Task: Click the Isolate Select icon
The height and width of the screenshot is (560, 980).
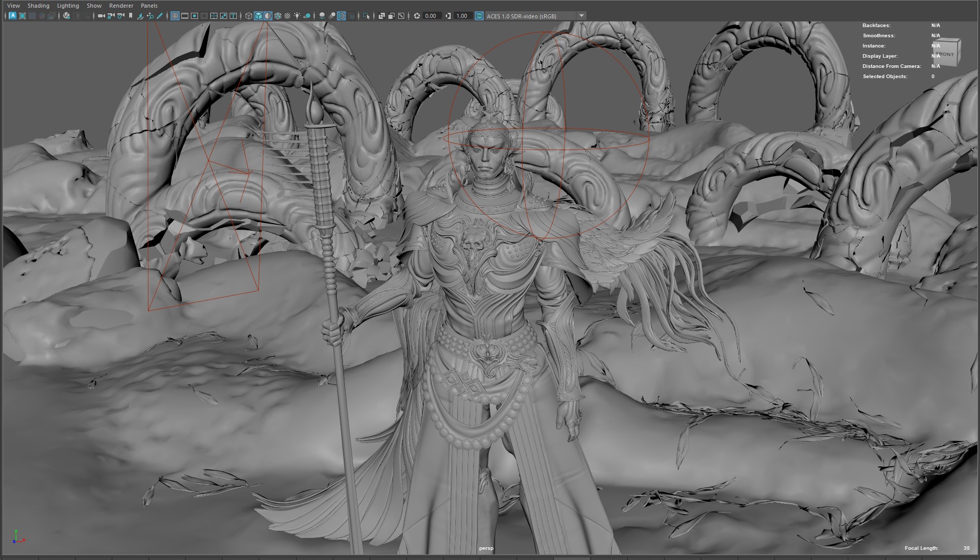Action: click(366, 16)
